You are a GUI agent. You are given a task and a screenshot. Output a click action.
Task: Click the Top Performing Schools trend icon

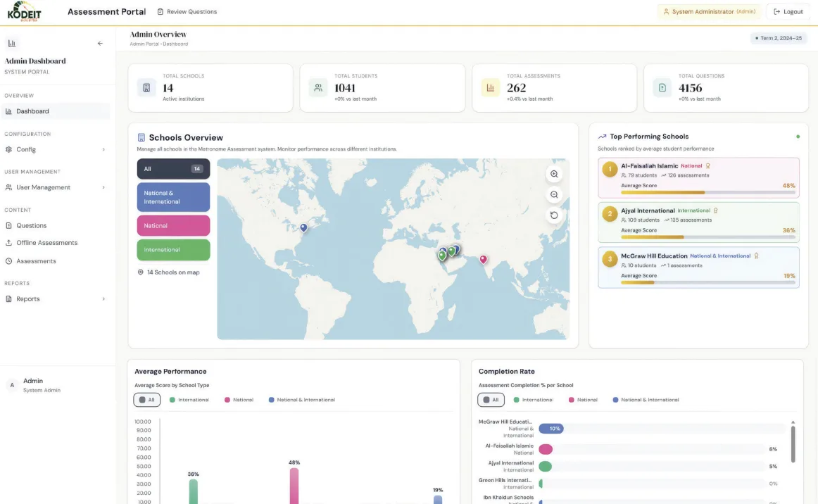602,137
